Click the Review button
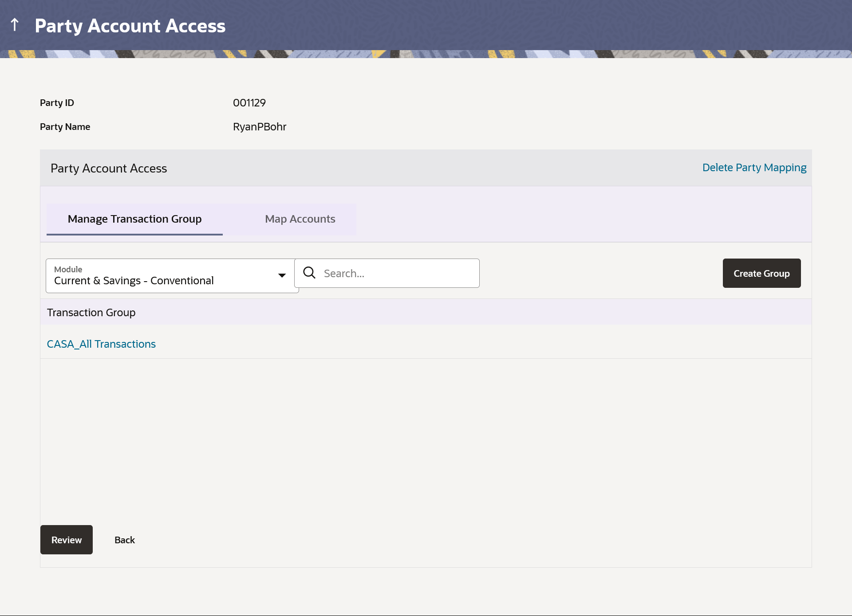Viewport: 852px width, 616px height. click(67, 540)
